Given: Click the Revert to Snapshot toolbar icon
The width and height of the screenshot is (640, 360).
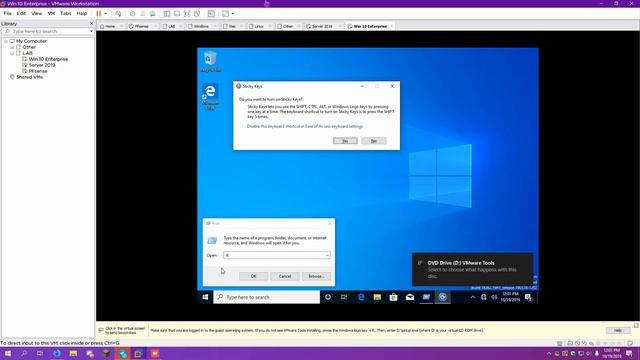Looking at the screenshot, I should click(x=142, y=13).
